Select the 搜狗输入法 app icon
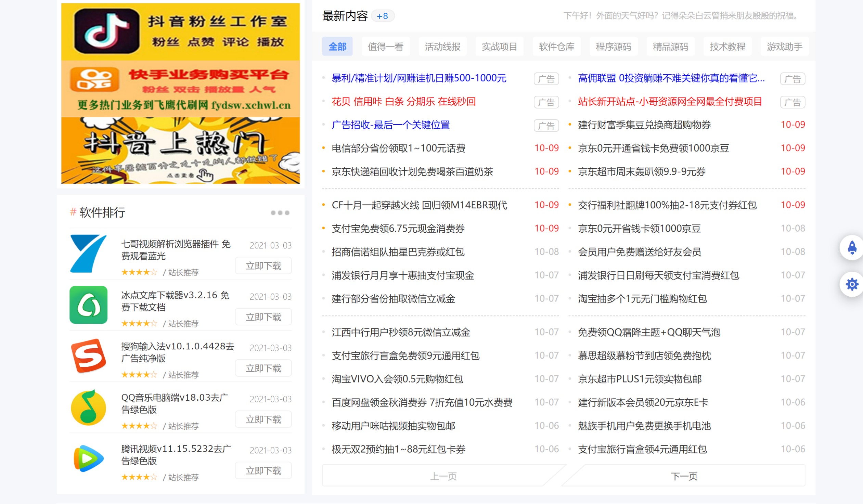The width and height of the screenshot is (863, 504). click(x=88, y=357)
